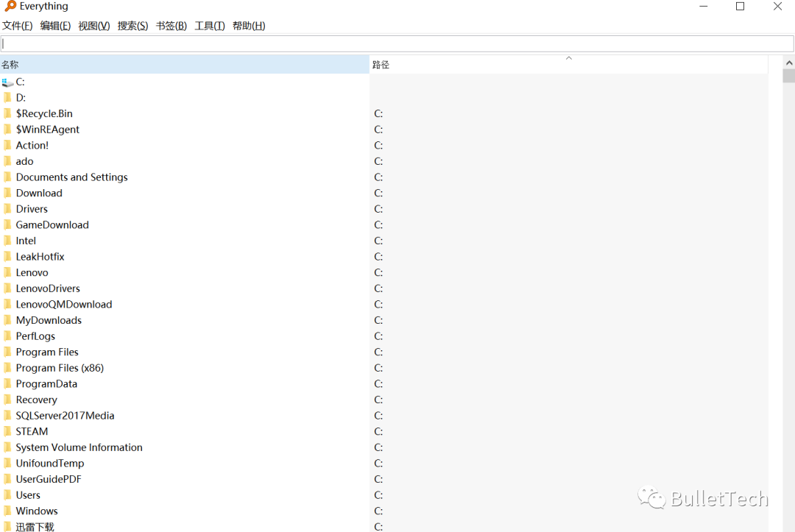Select the UserGuidePDF result name
This screenshot has width=795, height=532.
click(x=48, y=479)
